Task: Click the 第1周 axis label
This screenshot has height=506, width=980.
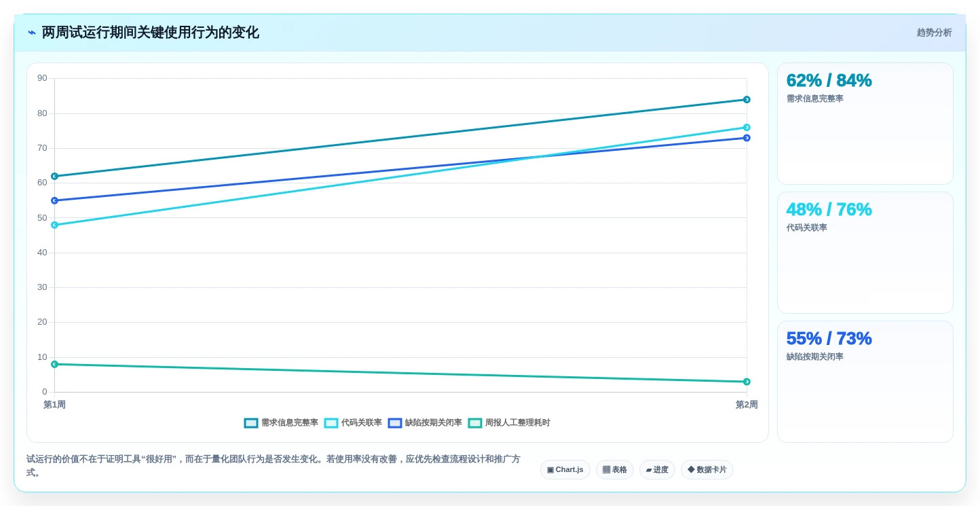Action: (x=54, y=405)
